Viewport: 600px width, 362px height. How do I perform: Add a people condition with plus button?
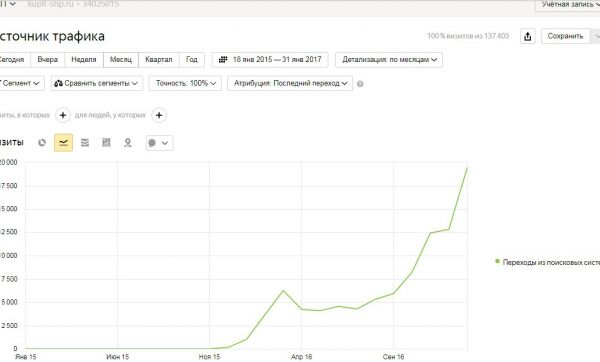[159, 115]
